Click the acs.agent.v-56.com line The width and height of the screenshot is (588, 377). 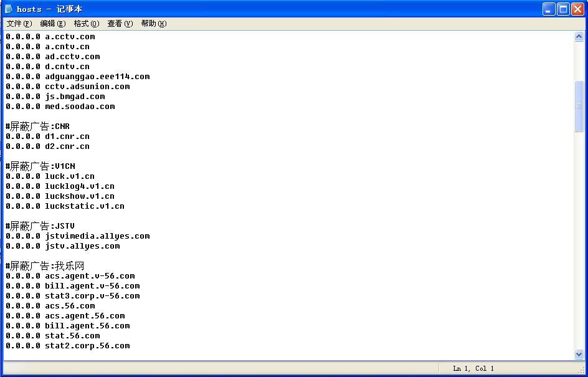tap(70, 276)
